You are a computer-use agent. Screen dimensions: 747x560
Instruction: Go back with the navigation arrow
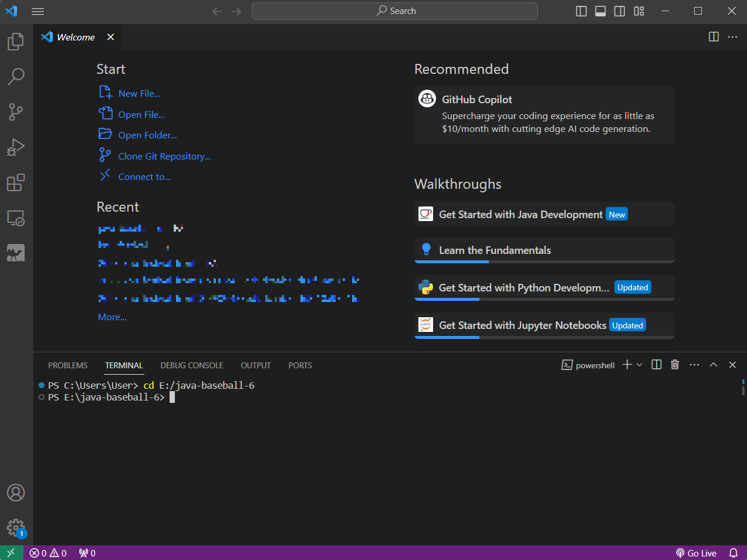coord(217,11)
